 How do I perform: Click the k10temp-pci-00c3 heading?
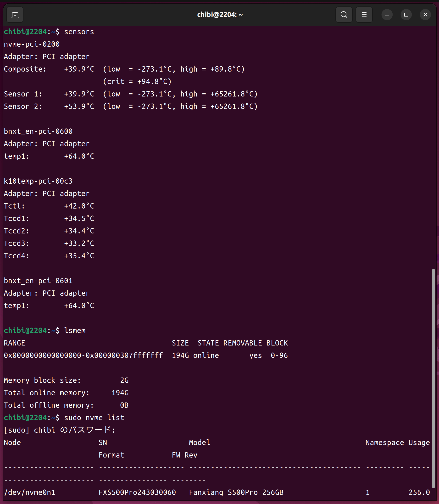click(38, 181)
